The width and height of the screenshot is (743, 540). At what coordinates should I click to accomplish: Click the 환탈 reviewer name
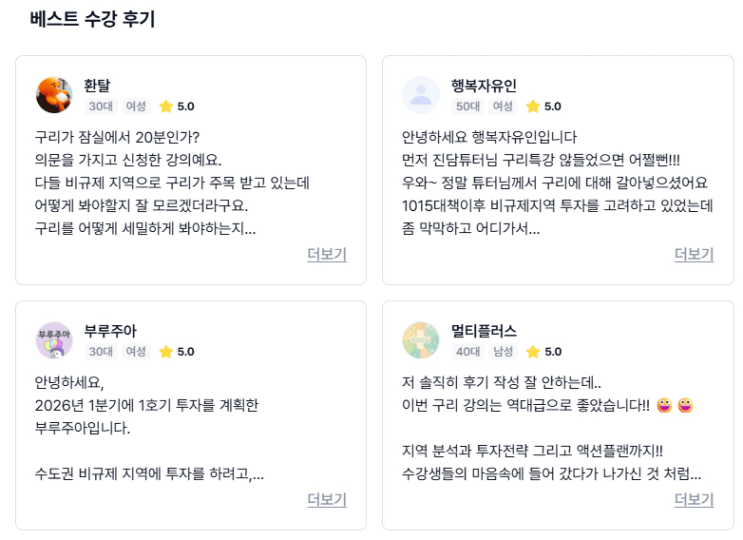(x=97, y=85)
